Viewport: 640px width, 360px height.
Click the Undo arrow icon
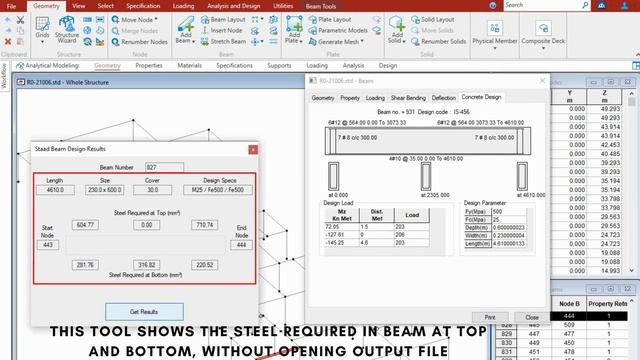coord(7,20)
